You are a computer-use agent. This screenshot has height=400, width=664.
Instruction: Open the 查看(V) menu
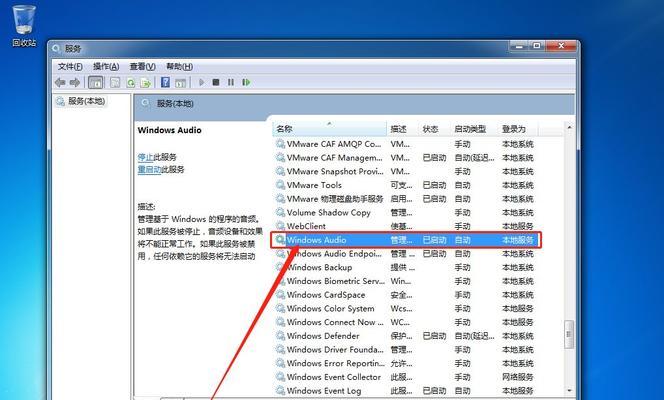click(142, 66)
